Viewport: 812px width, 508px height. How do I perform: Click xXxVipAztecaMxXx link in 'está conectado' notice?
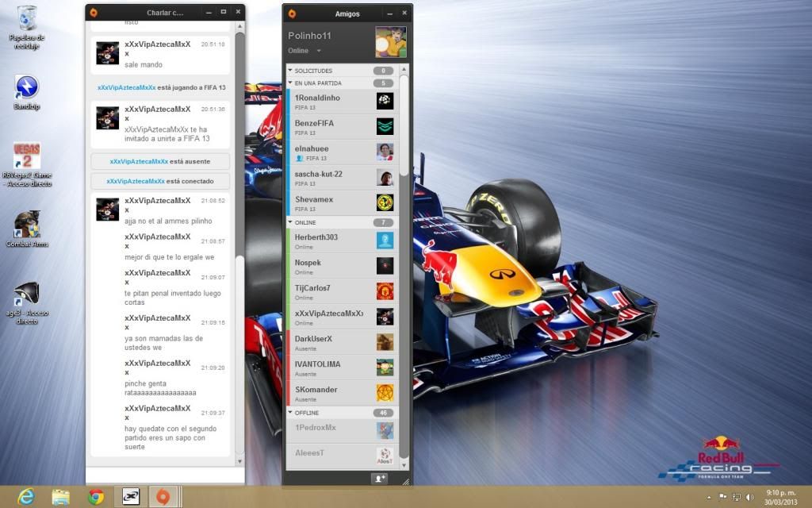pyautogui.click(x=136, y=181)
